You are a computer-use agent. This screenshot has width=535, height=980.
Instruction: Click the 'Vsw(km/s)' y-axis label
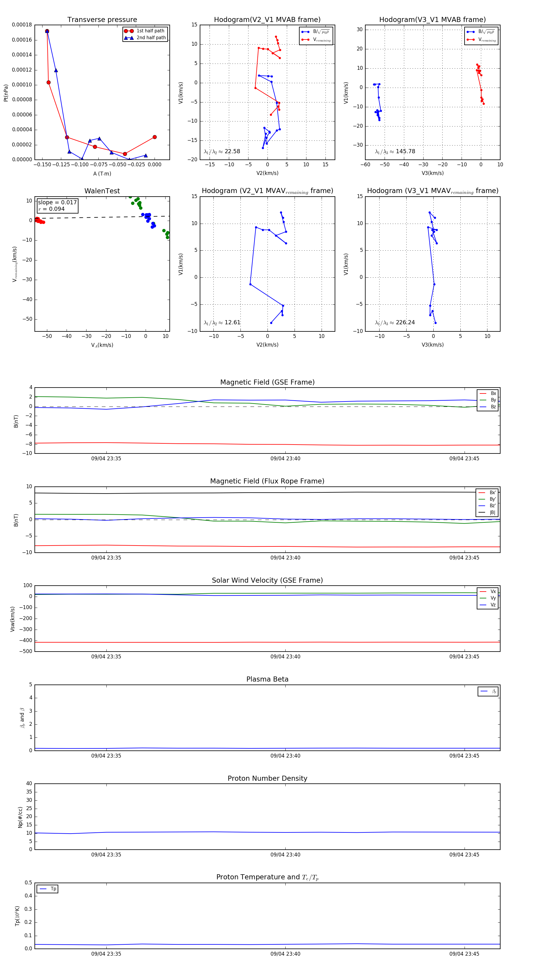point(12,619)
